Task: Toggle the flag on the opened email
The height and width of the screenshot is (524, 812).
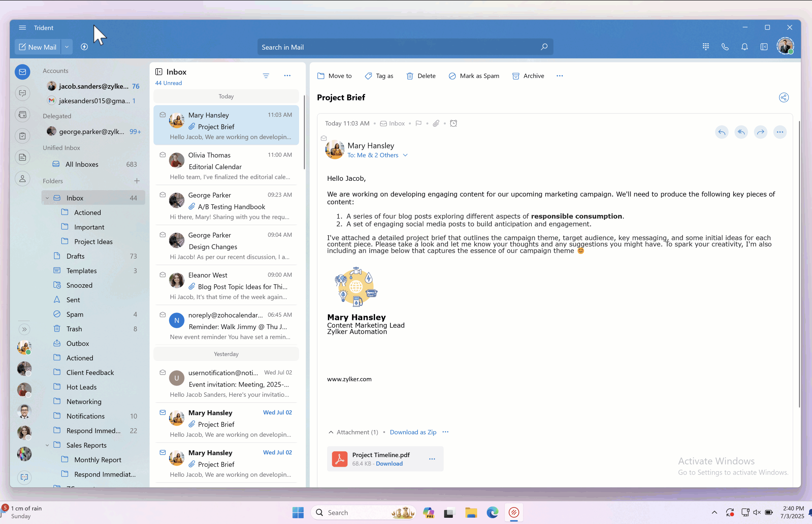Action: tap(418, 123)
